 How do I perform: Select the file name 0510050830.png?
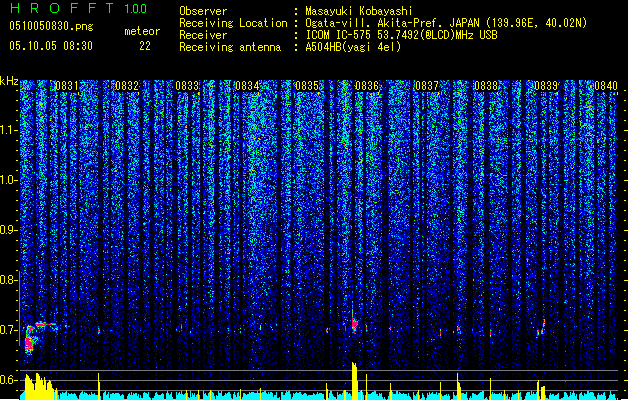point(51,26)
